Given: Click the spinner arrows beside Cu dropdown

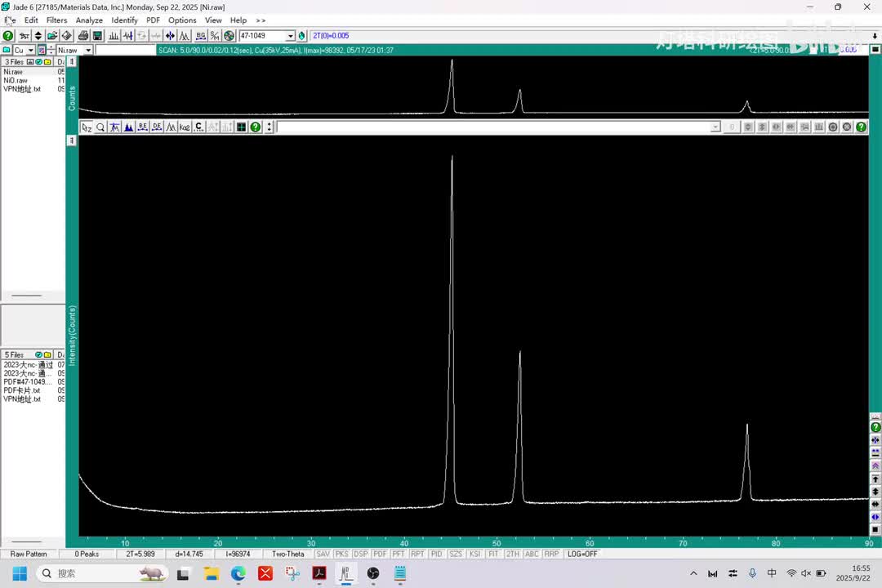Looking at the screenshot, I should pos(51,50).
